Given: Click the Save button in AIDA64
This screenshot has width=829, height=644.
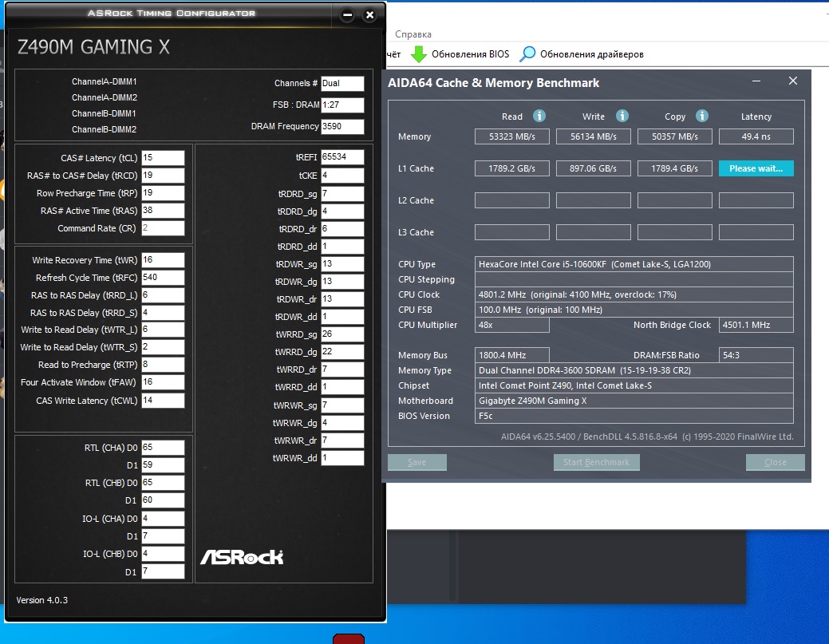Looking at the screenshot, I should coord(416,462).
